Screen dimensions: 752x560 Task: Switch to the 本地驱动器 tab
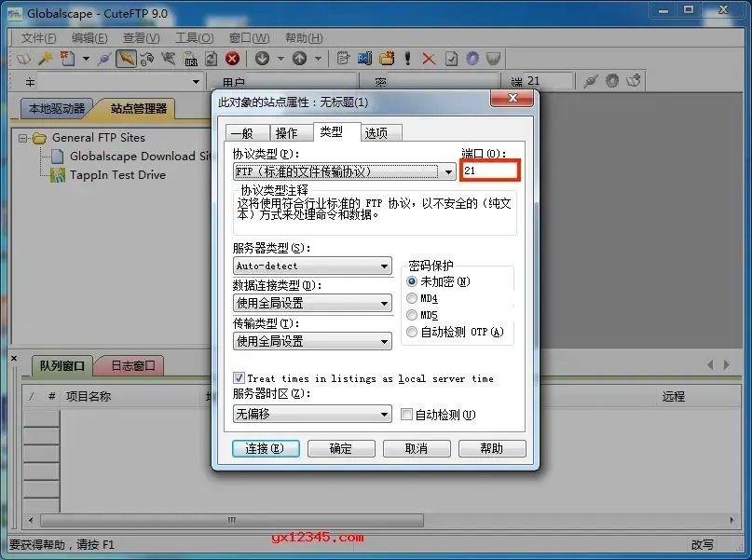click(x=57, y=109)
